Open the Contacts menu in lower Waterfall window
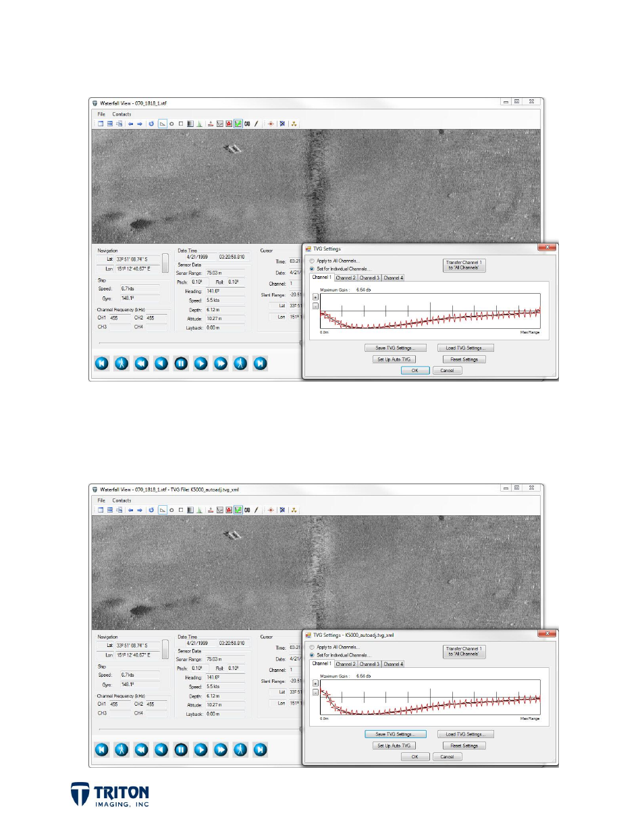The height and width of the screenshot is (834, 644). (122, 500)
